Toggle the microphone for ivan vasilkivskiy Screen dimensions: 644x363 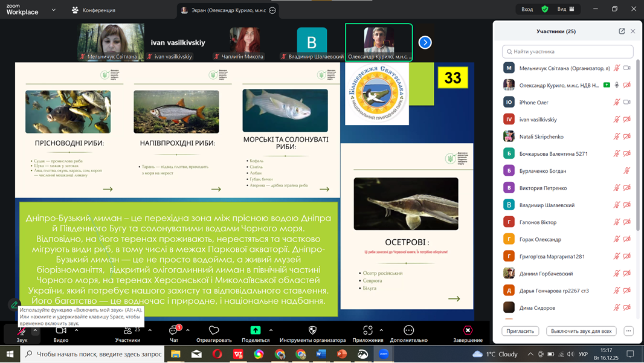pos(617,120)
